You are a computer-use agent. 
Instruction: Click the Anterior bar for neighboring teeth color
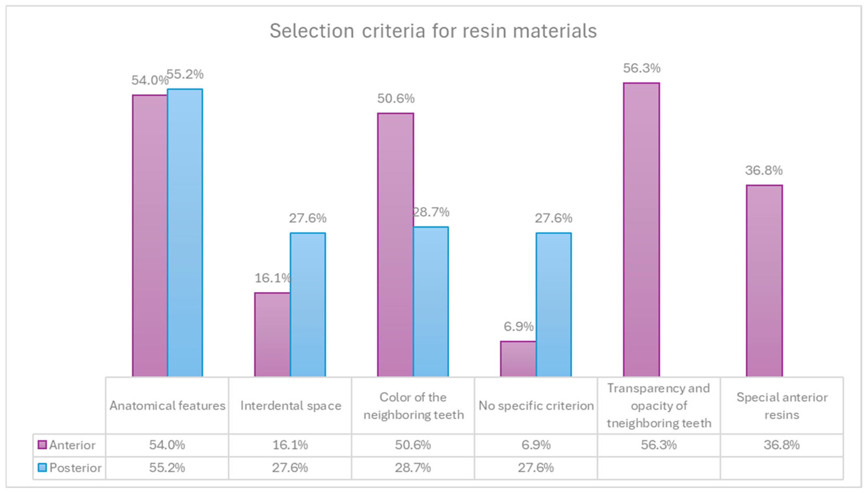(x=396, y=244)
